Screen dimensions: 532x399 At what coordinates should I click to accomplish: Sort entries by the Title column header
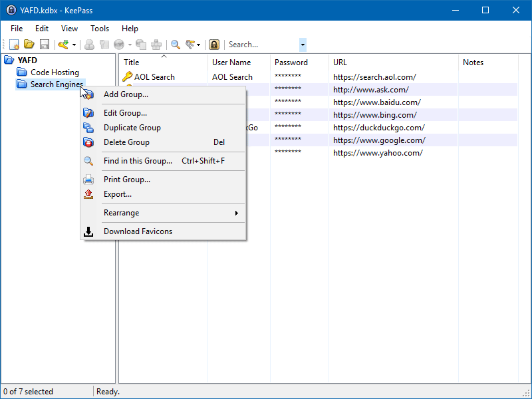point(164,62)
